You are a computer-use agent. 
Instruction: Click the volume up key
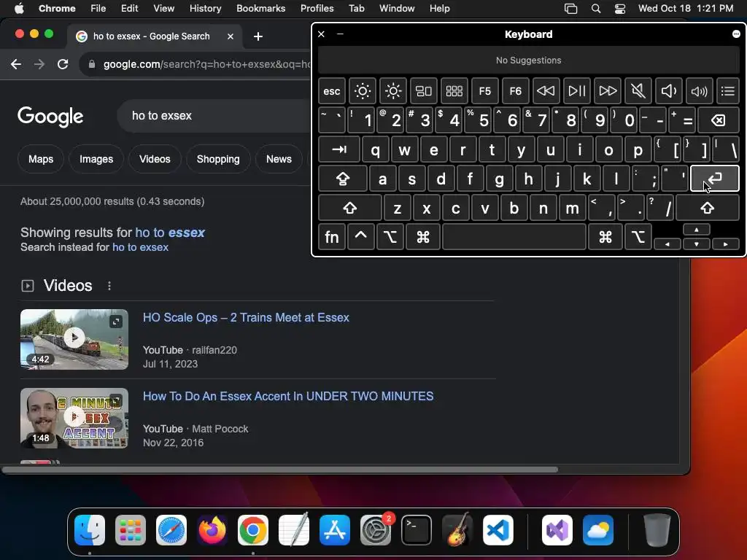[x=700, y=91]
